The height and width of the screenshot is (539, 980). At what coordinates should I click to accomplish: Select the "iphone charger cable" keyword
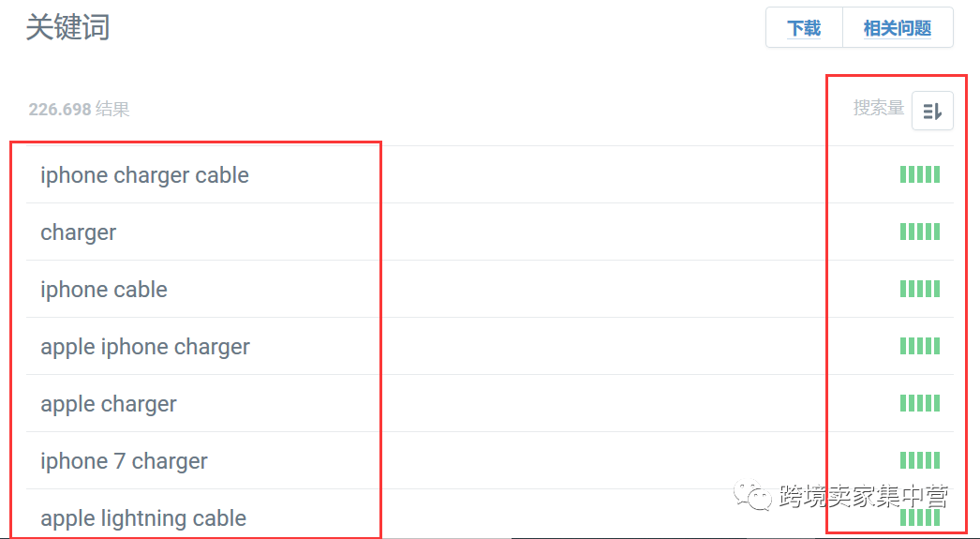tap(144, 175)
